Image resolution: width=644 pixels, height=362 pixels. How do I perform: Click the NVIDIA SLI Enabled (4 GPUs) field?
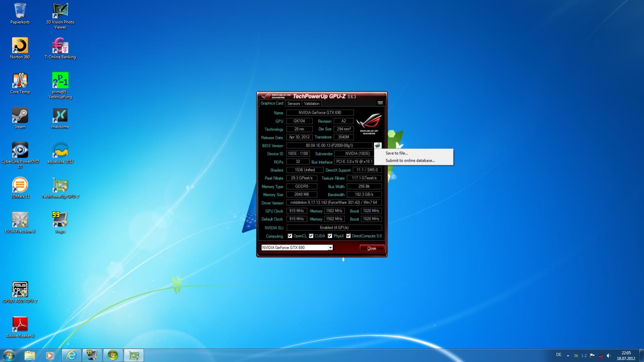click(334, 227)
